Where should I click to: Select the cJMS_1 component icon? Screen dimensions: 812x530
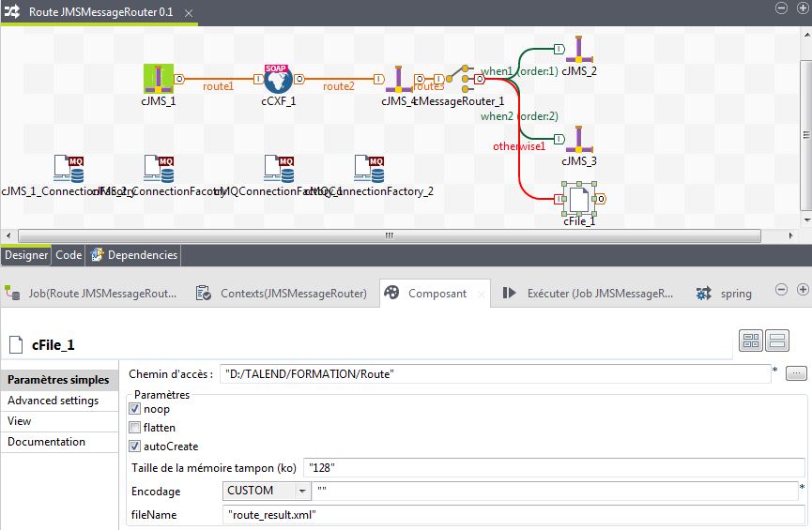click(159, 79)
